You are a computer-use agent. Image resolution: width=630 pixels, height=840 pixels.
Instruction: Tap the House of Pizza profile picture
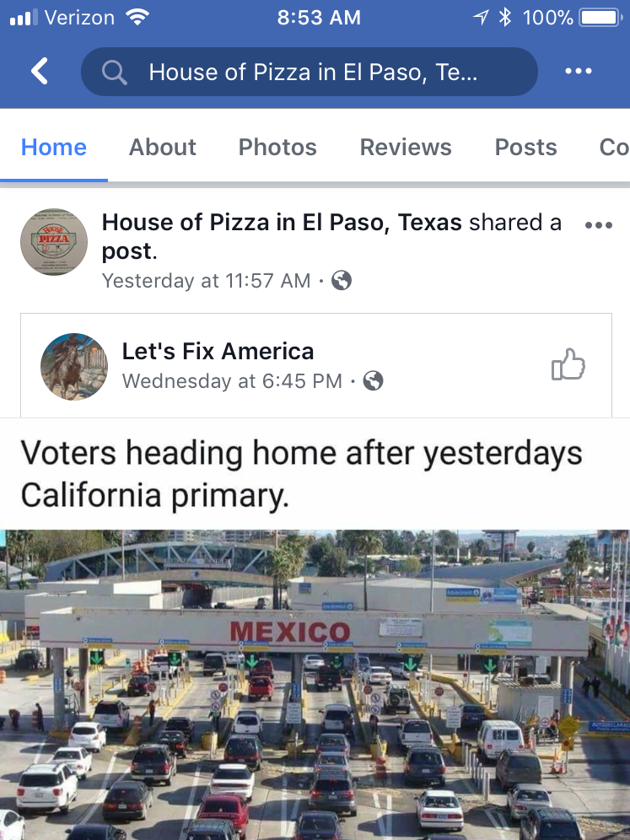54,242
